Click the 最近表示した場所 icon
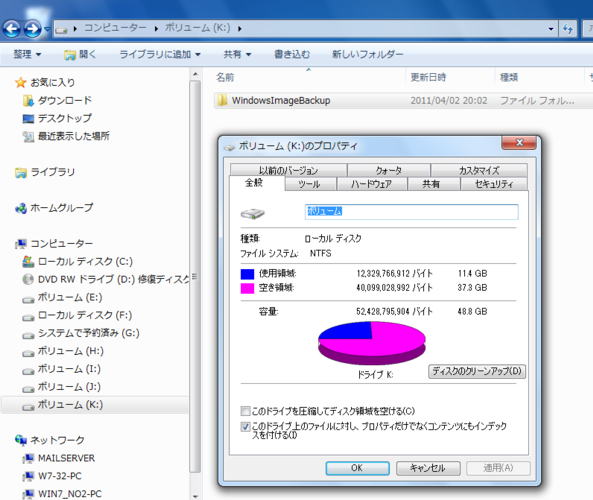The width and height of the screenshot is (593, 500). point(28,136)
